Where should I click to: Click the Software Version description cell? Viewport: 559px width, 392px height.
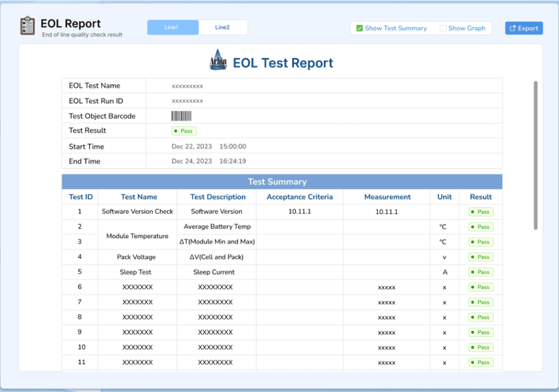(216, 211)
